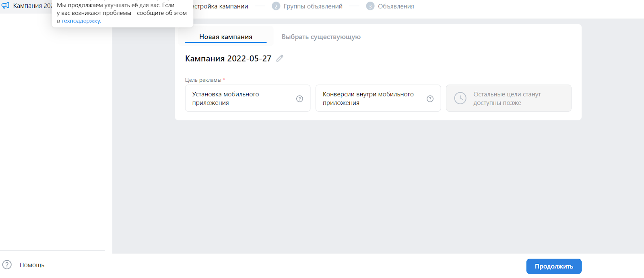Click the pencil icon to rename campaign

pos(280,58)
